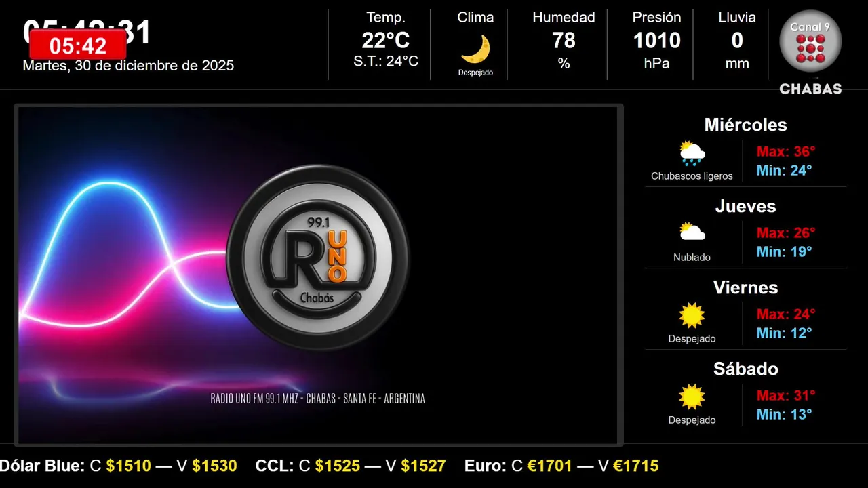The image size is (868, 488).
Task: Click Jueves Max: 26° value
Action: (x=786, y=233)
